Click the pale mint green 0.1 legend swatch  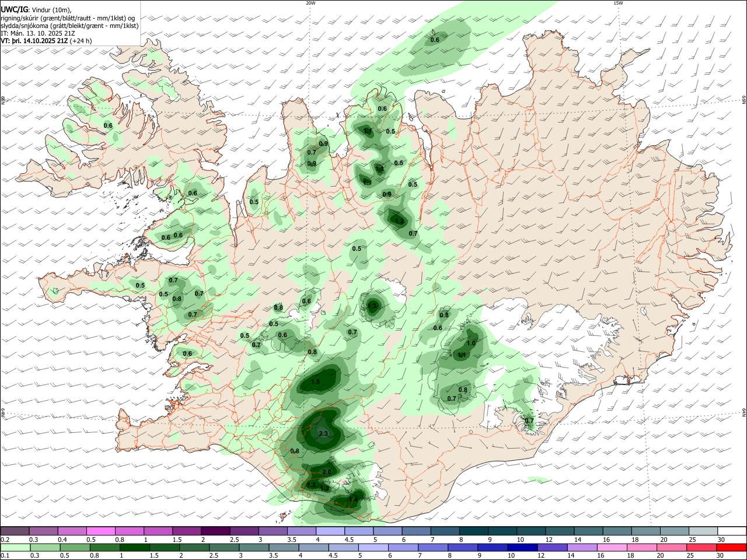15,547
